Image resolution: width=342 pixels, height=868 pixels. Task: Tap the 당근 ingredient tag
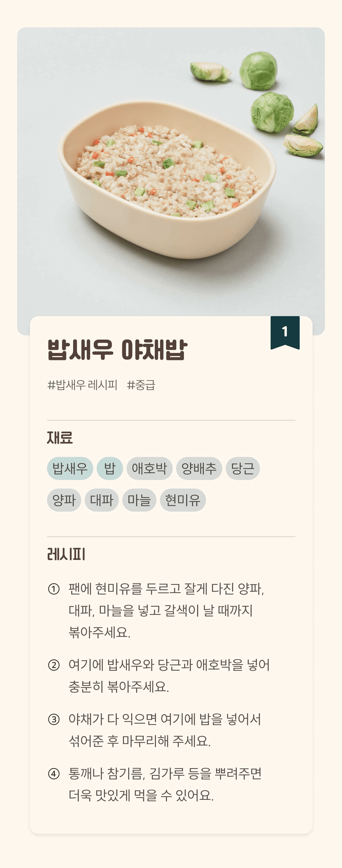tap(243, 468)
